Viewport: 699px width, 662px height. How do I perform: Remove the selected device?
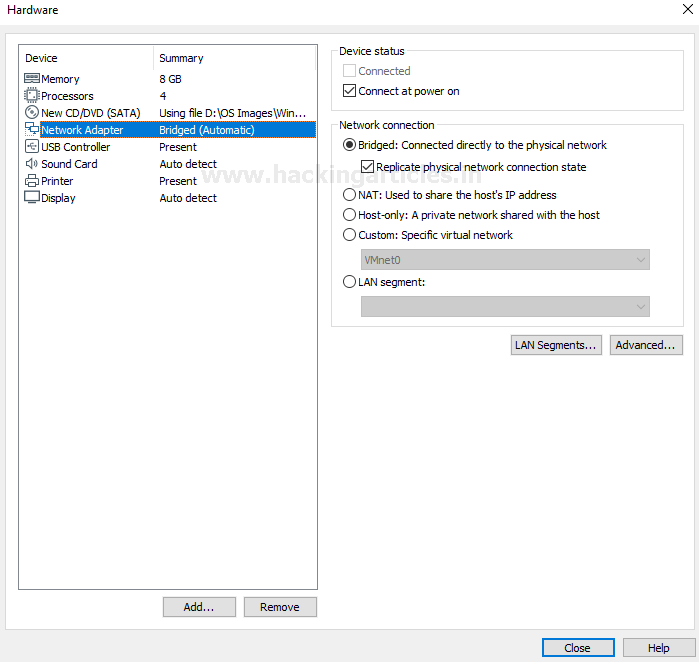[x=280, y=607]
